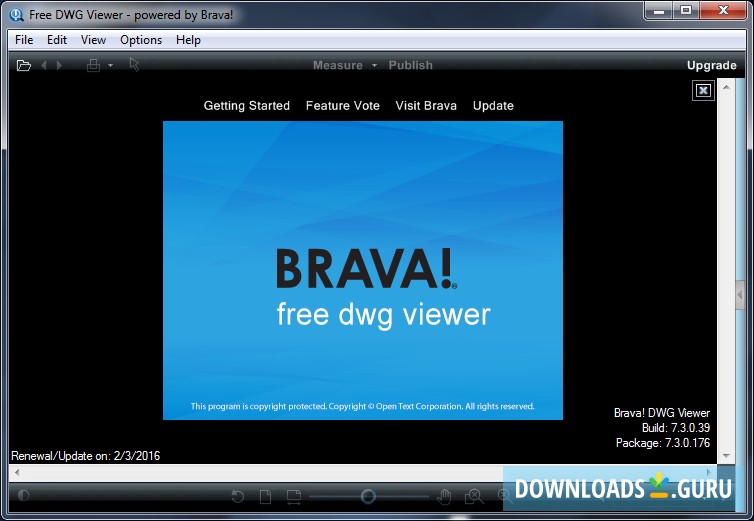Click the application icon in title bar

pyautogui.click(x=16, y=15)
